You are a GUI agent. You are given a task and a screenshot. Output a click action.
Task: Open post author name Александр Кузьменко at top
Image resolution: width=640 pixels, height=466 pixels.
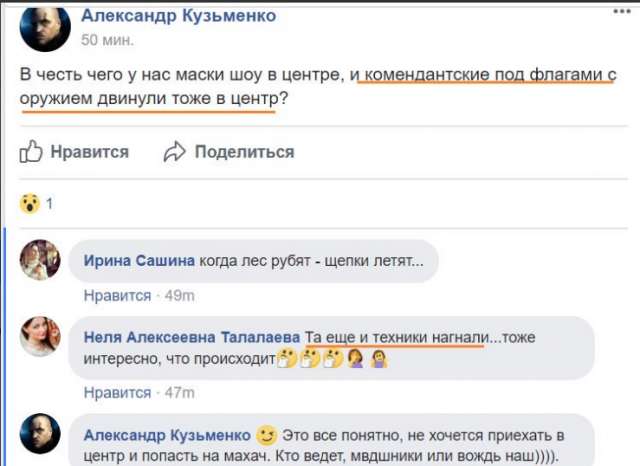[x=180, y=17]
